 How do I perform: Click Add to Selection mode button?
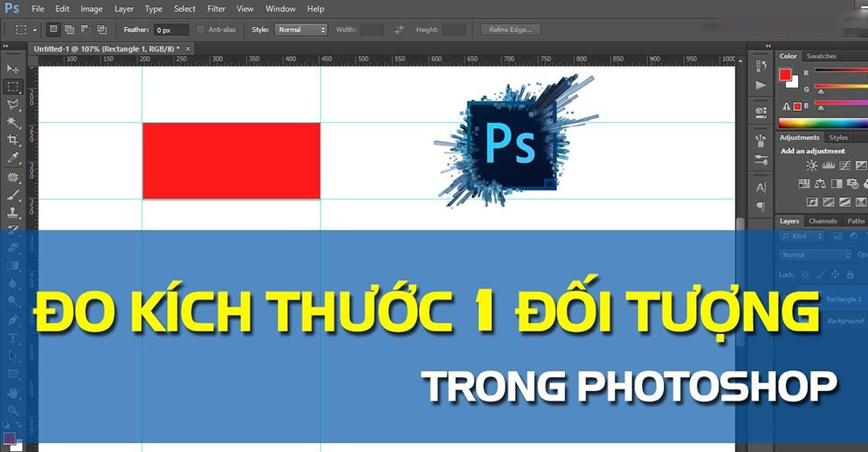[69, 30]
